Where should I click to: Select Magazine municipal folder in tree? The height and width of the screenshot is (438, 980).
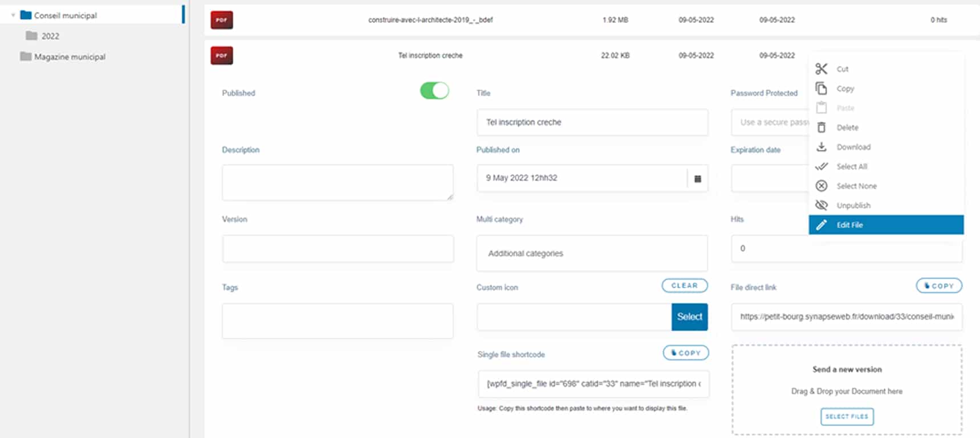tap(70, 57)
